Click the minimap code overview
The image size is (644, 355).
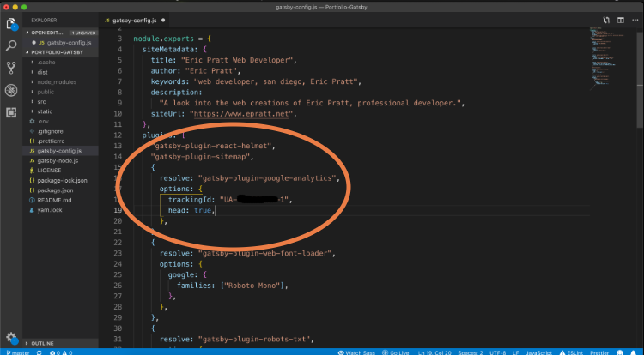tap(609, 57)
